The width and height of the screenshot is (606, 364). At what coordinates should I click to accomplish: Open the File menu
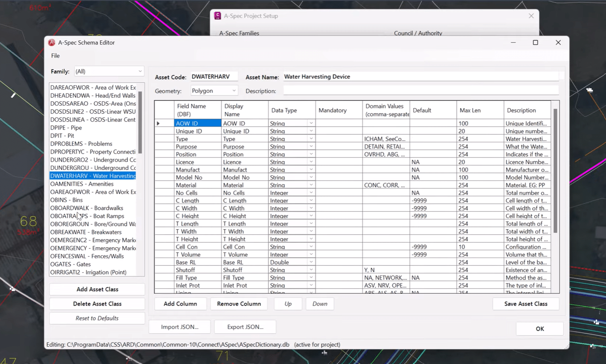[x=55, y=56]
